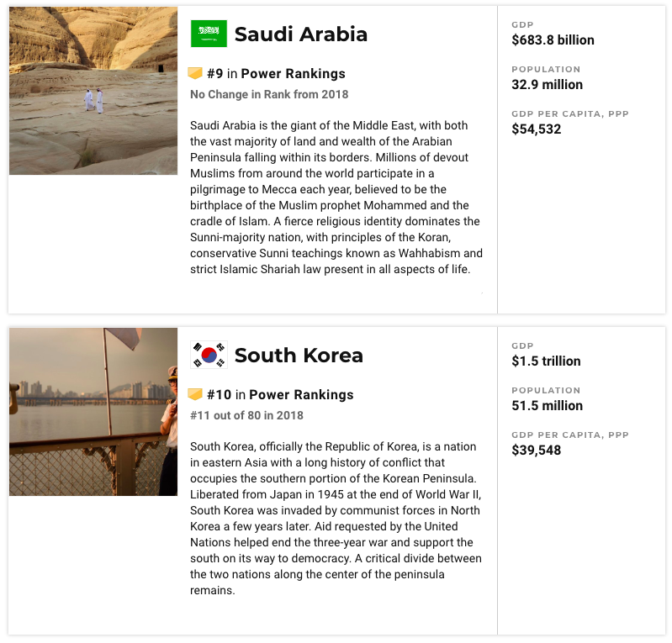Viewport: 672px width, 643px height.
Task: Click South Korea GDP per capita $39,548
Action: [536, 450]
